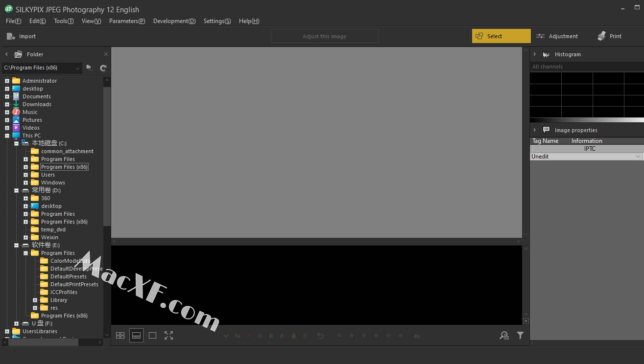This screenshot has width=644, height=364.
Task: Open the thumbnail filter funnel
Action: (x=520, y=336)
